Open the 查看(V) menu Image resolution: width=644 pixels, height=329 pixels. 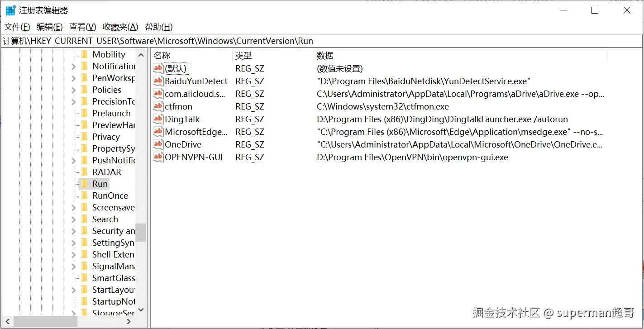(x=82, y=27)
